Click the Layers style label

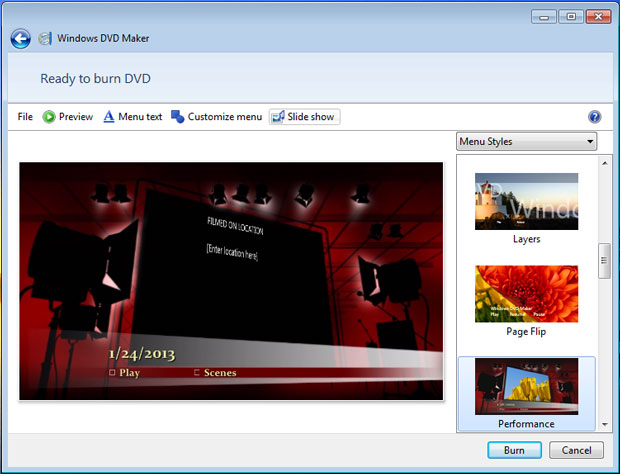(x=526, y=239)
